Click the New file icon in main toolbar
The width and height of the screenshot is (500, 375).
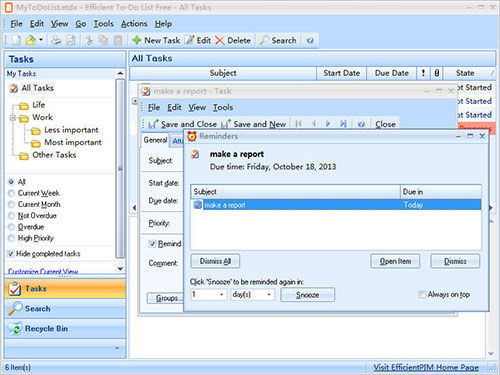(16, 40)
